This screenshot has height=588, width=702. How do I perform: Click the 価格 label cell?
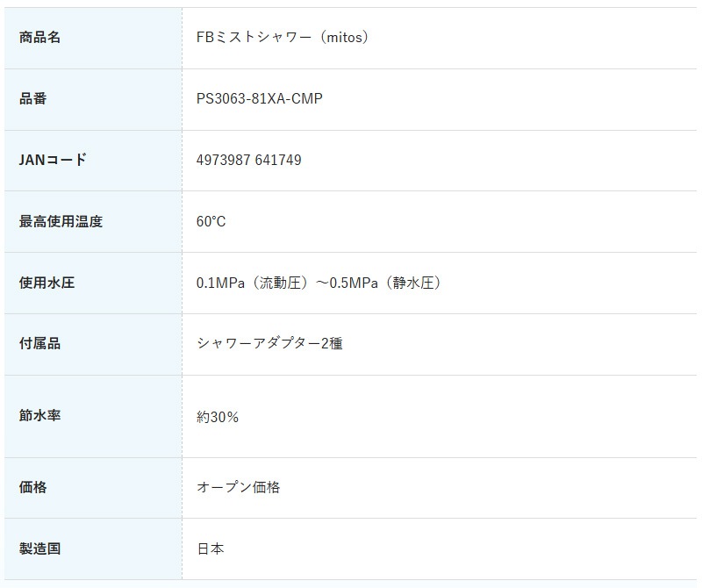(x=33, y=487)
